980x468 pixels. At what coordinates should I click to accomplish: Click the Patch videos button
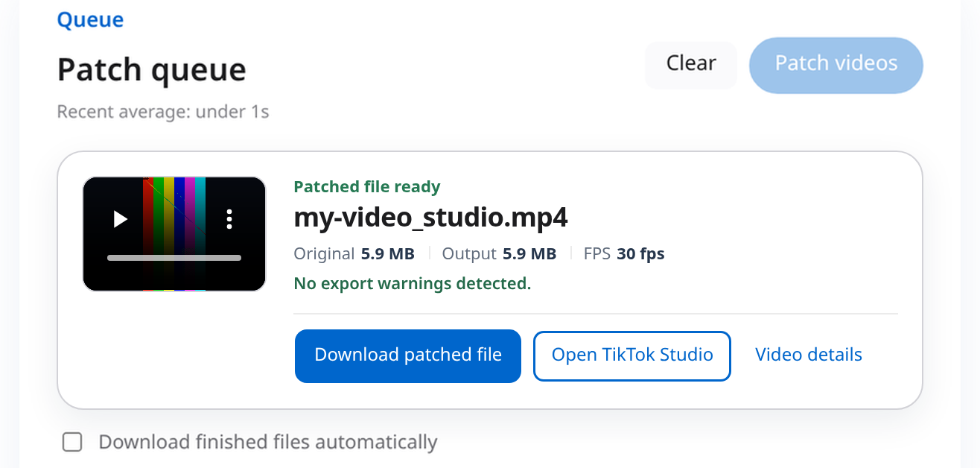[836, 65]
